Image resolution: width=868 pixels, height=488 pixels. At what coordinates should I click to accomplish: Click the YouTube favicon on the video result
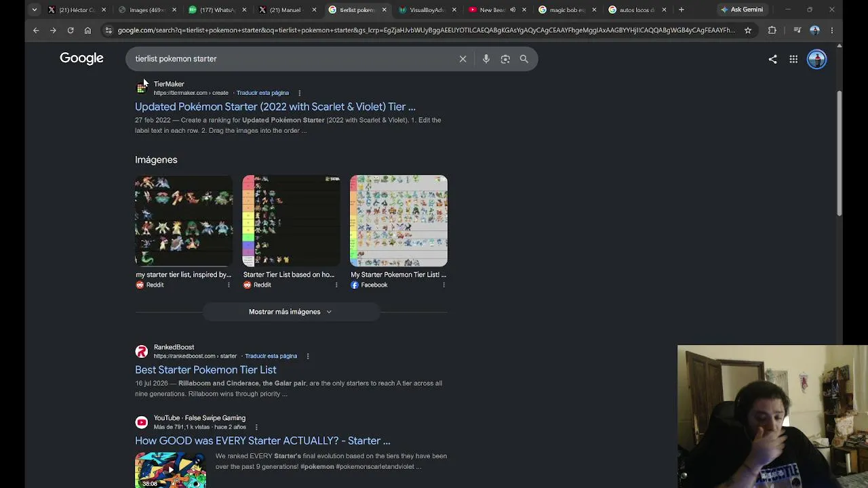point(141,422)
